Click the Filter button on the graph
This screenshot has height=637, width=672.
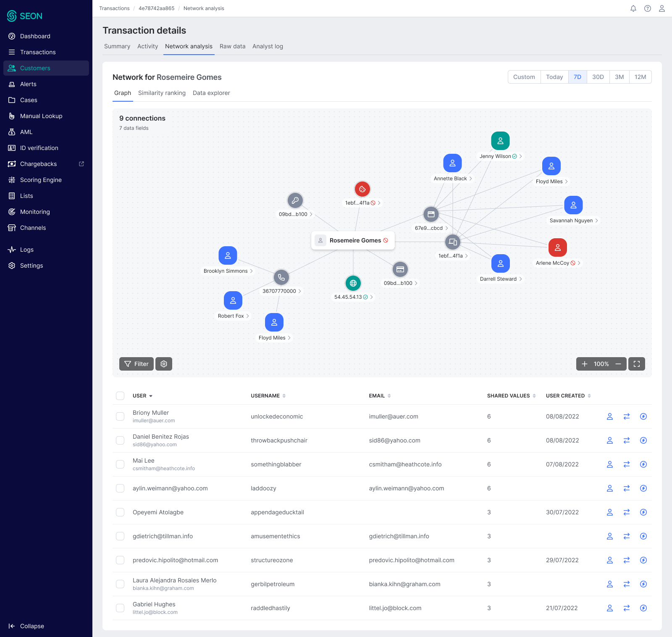(x=136, y=364)
